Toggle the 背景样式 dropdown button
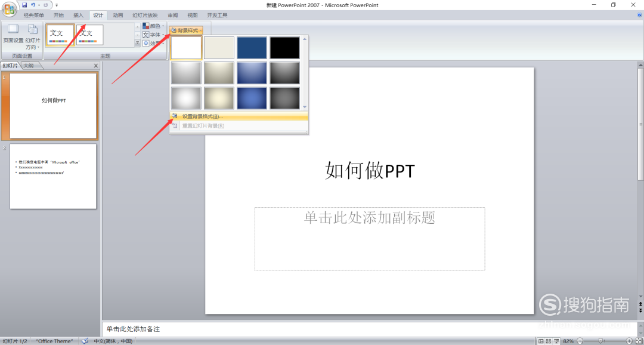 tap(186, 30)
